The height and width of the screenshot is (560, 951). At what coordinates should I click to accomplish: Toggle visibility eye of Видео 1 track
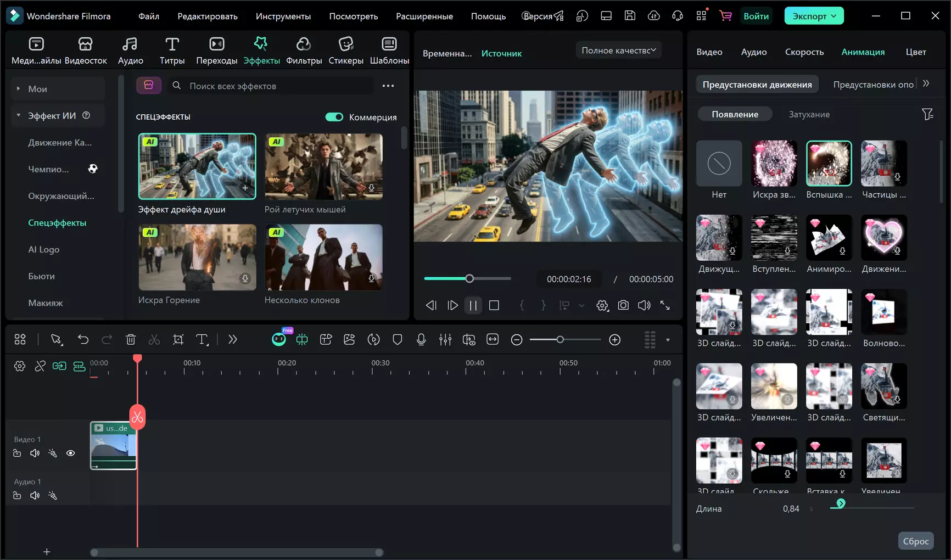point(71,453)
